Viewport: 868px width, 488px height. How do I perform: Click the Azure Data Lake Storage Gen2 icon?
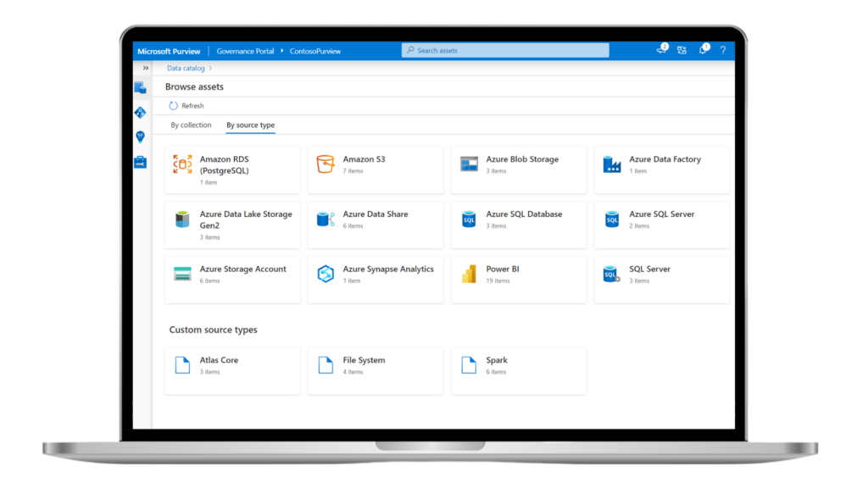point(182,219)
